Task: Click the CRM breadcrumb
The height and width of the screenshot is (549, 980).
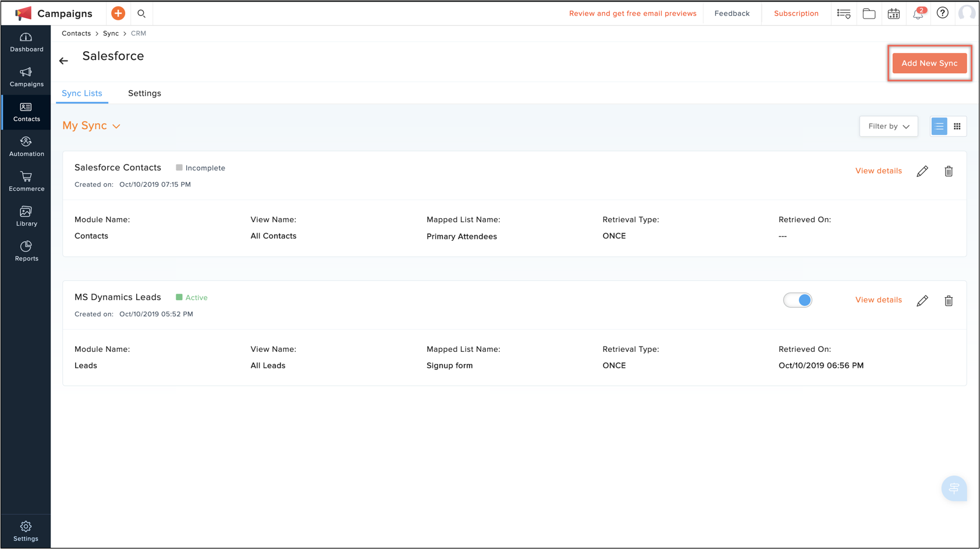Action: pyautogui.click(x=139, y=33)
